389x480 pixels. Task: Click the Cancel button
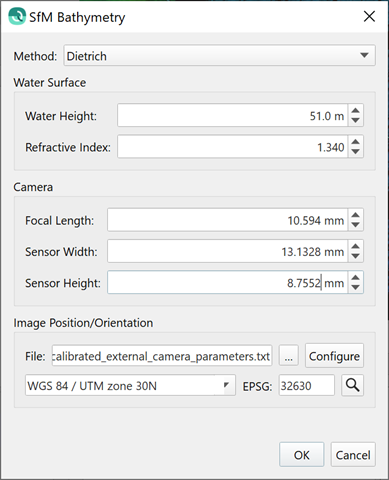(x=353, y=455)
